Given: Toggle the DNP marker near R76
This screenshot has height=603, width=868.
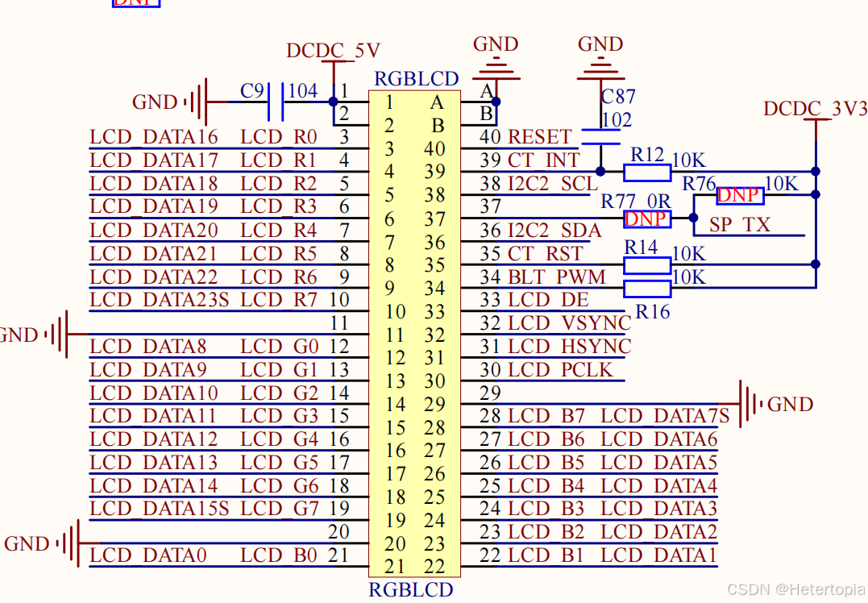Looking at the screenshot, I should [740, 195].
